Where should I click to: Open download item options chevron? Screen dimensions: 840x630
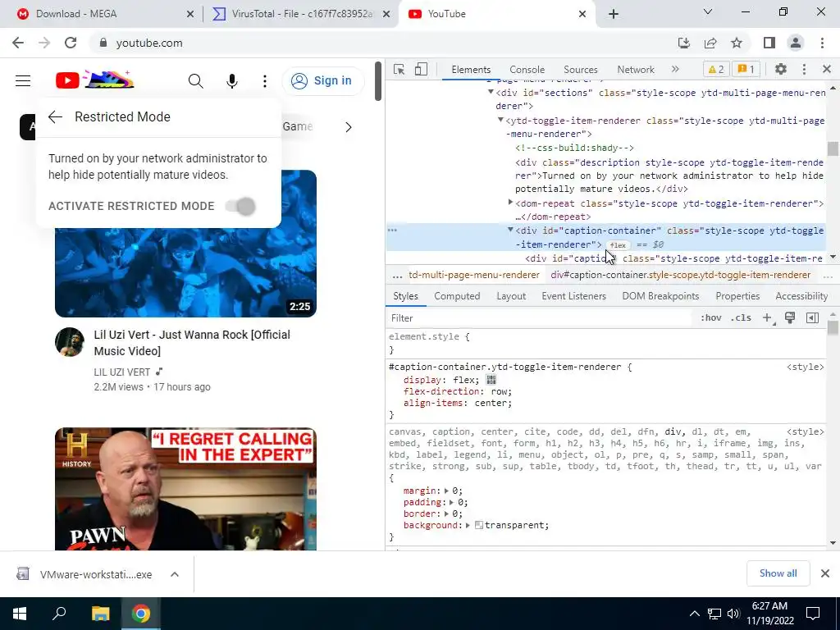pyautogui.click(x=175, y=574)
